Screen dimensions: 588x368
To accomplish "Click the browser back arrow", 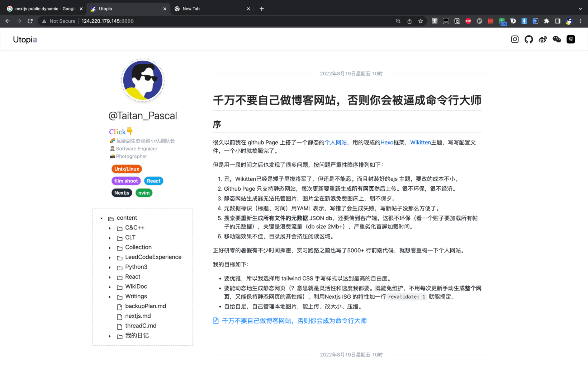I will point(8,21).
